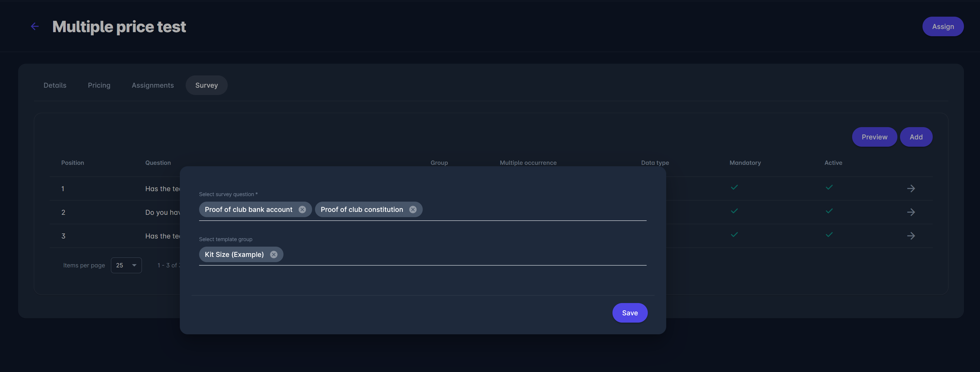Remove the Proof of club constitution chip
The image size is (980, 372).
pos(413,210)
